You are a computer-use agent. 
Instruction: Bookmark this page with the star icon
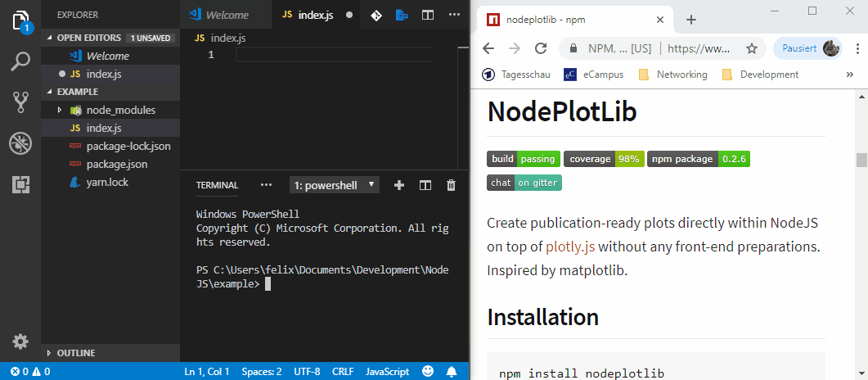(x=752, y=48)
